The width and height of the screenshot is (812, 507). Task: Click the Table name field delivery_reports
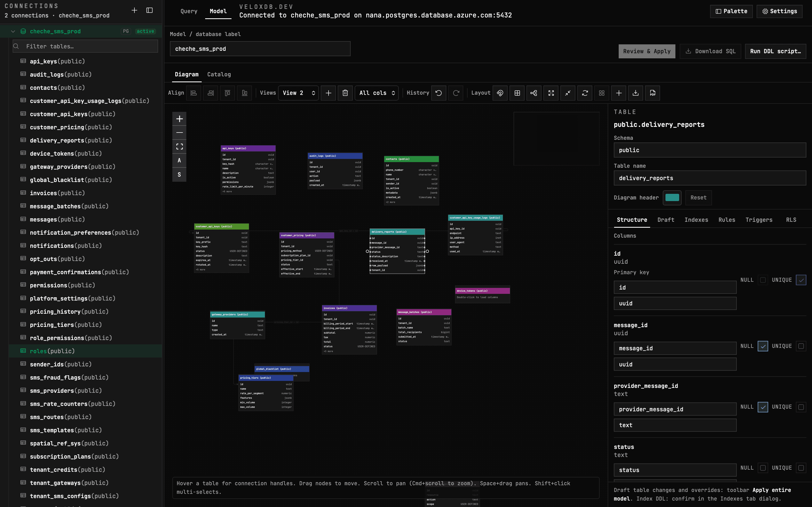click(x=710, y=178)
